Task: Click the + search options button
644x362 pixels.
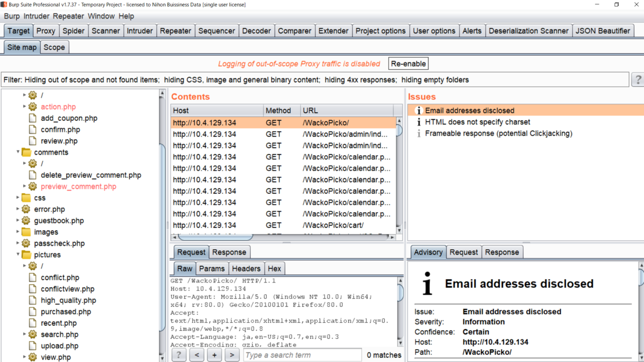Action: click(214, 355)
